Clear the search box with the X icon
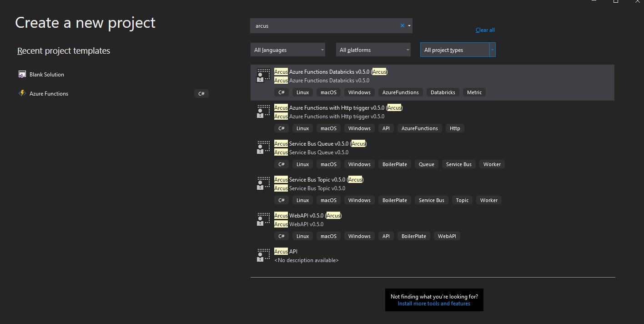This screenshot has height=324, width=644. pos(402,26)
